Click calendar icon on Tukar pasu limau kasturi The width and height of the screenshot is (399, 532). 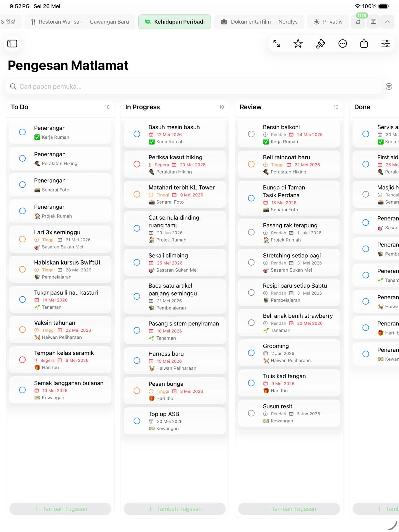click(x=37, y=300)
